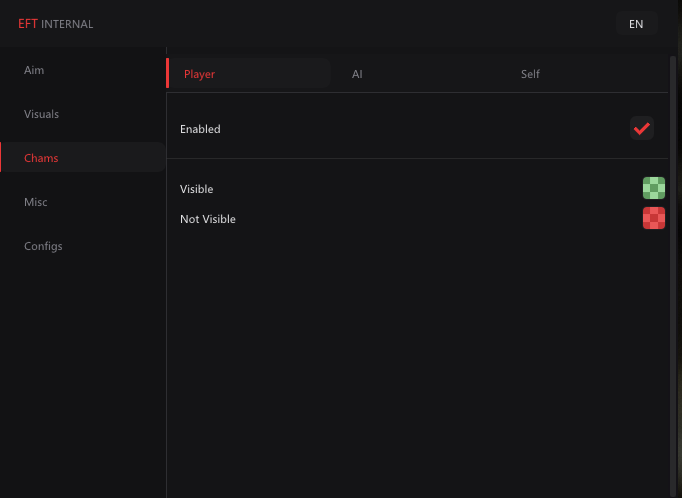Viewport: 682px width, 498px height.
Task: Switch to the Self tab
Action: coord(530,74)
